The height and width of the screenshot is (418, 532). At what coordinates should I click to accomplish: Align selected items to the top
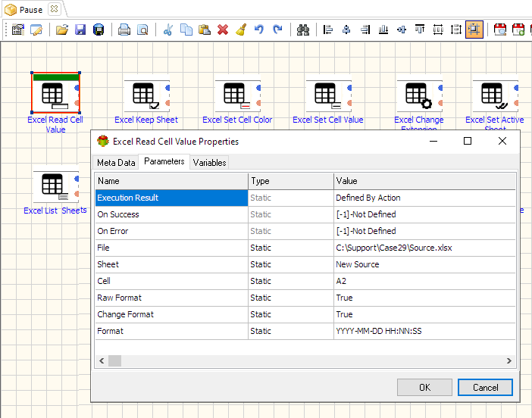click(420, 30)
